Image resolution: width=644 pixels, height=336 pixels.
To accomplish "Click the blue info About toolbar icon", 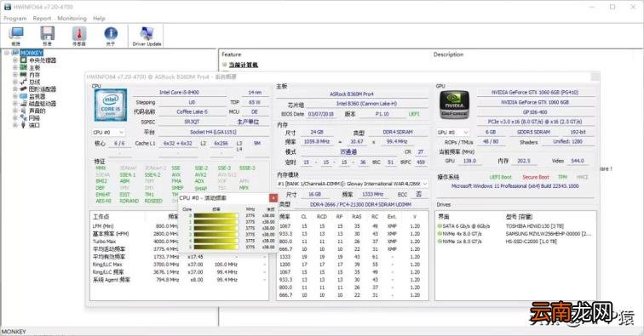I will (111, 34).
